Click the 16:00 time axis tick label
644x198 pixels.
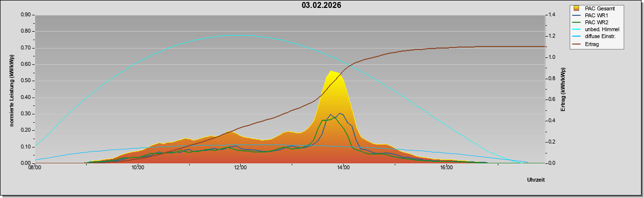[446, 168]
